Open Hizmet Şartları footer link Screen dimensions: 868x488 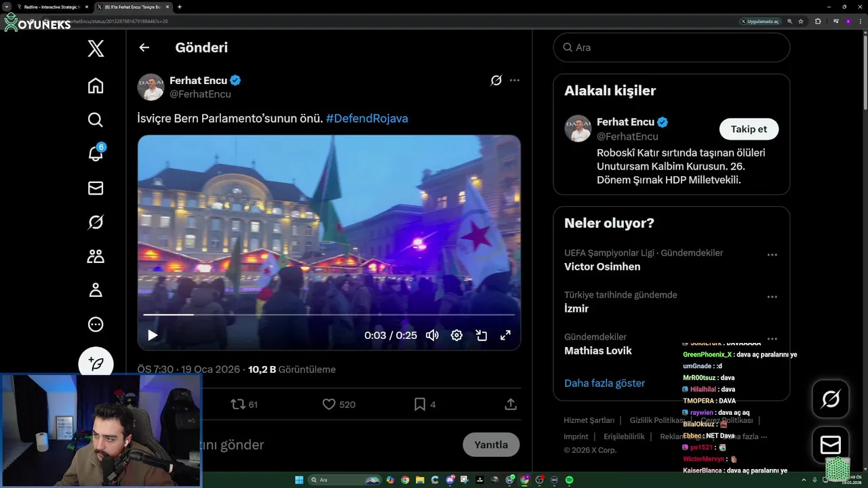coord(589,420)
